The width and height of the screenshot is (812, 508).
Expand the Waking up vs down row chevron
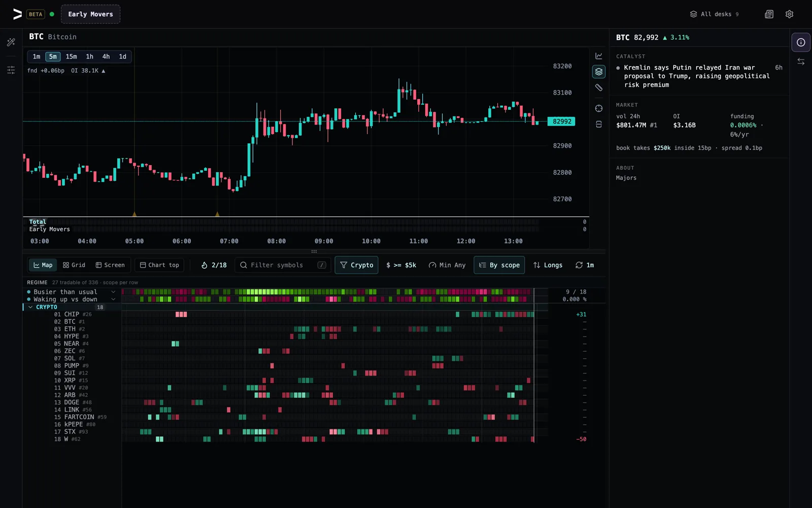[113, 299]
